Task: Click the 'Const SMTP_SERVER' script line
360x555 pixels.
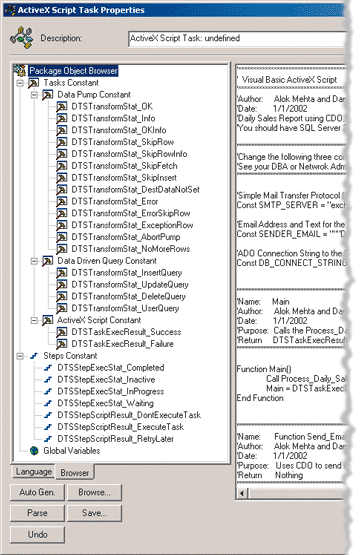Action: 291,205
